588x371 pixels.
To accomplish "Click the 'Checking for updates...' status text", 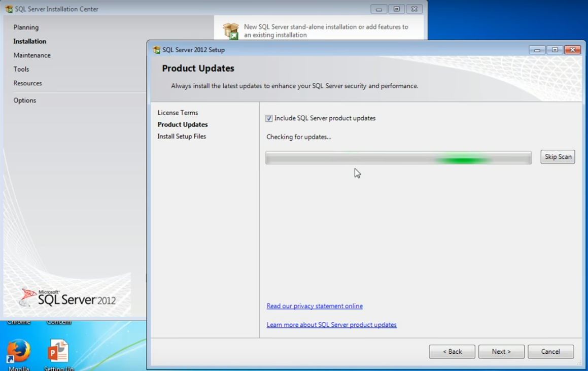I will (x=299, y=137).
